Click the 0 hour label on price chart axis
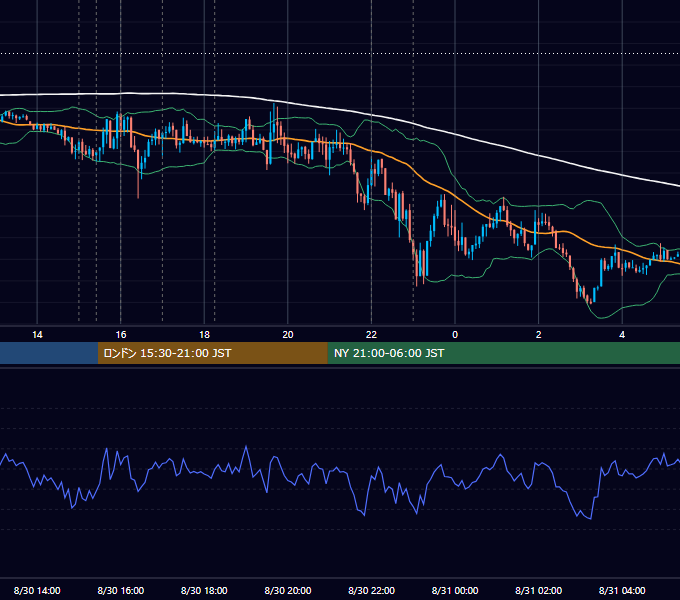Viewport: 680px width, 600px height. (x=455, y=335)
